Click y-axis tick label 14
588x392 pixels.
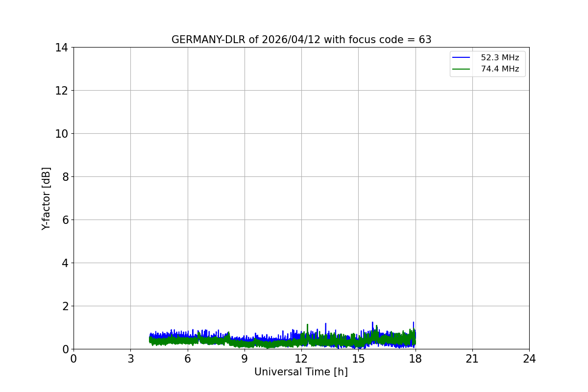[62, 48]
